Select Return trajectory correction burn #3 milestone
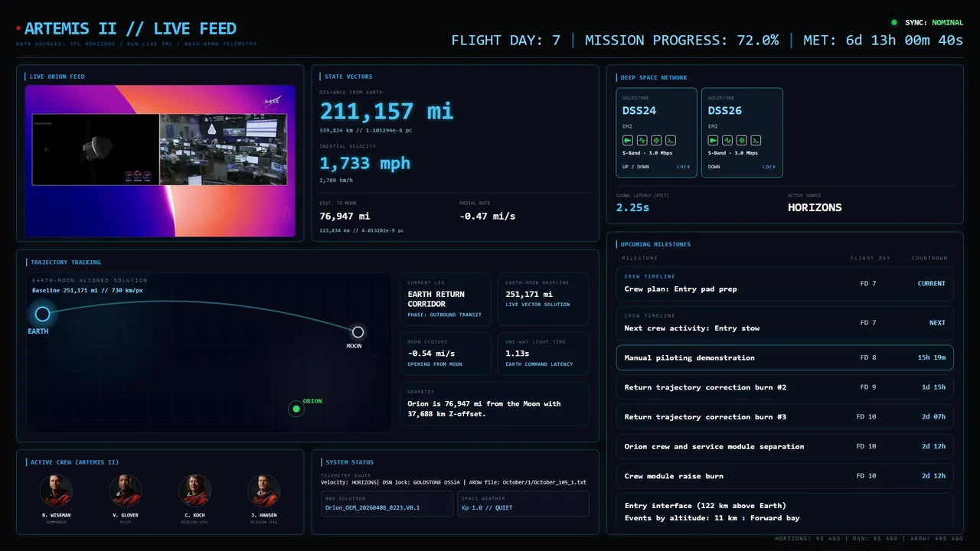Image resolution: width=980 pixels, height=551 pixels. click(785, 417)
